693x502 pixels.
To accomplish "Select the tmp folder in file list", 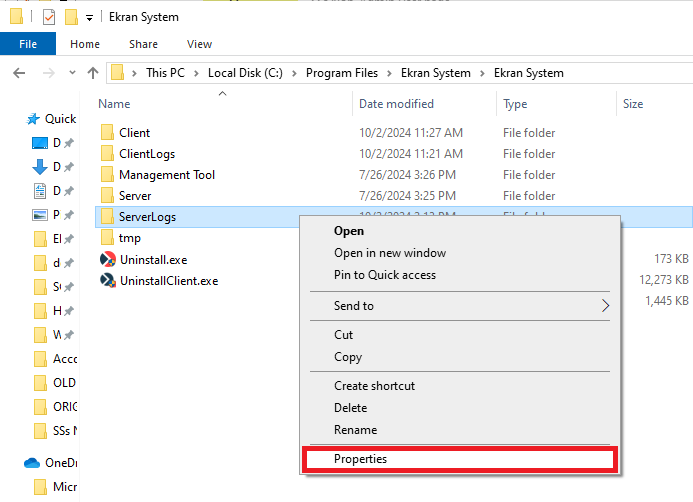I will [x=129, y=238].
